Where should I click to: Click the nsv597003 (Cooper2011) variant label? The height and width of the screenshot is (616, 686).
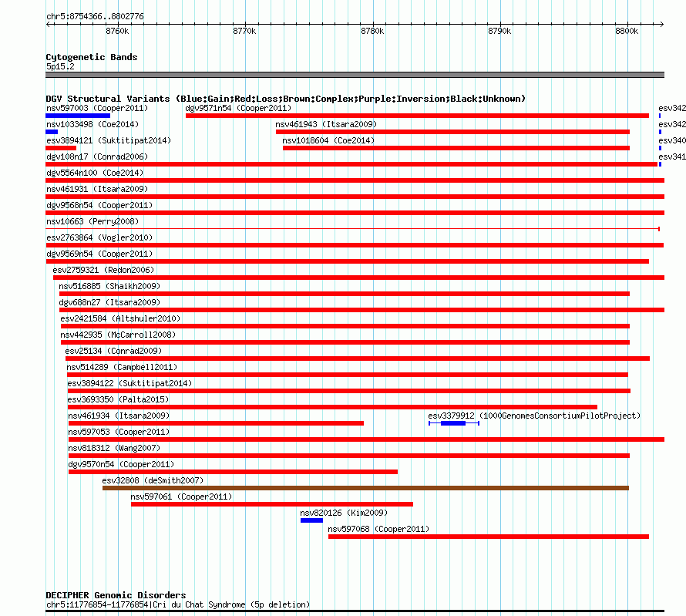97,108
